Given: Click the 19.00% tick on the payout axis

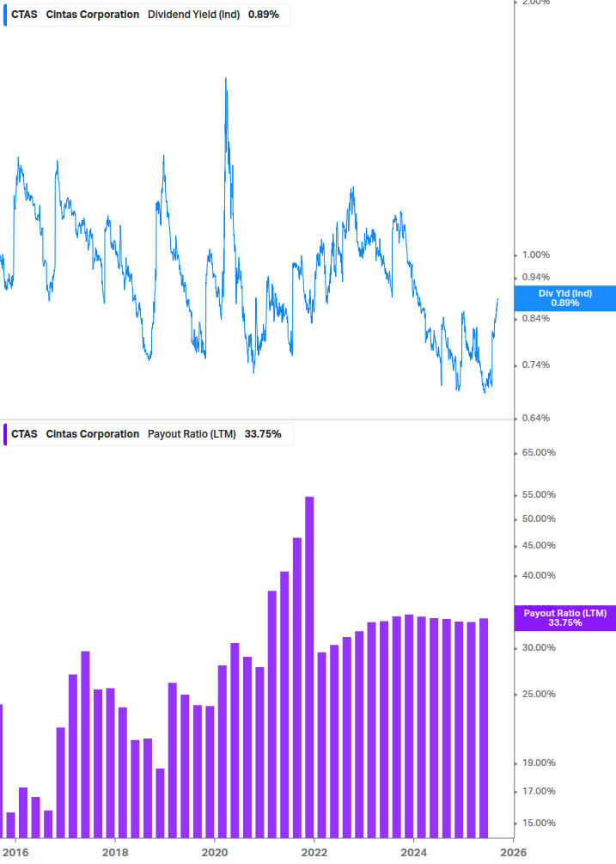Looking at the screenshot, I should (x=539, y=763).
